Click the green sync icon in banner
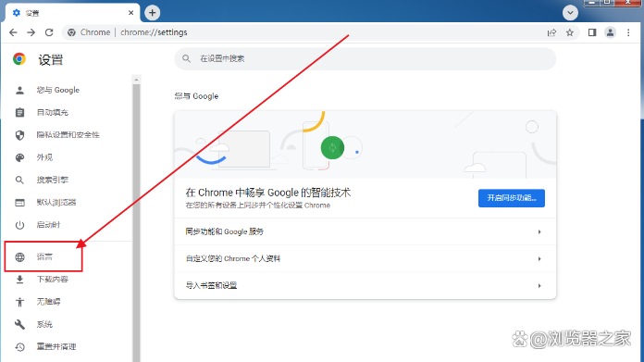Screen dimensions: 644x362 point(332,148)
